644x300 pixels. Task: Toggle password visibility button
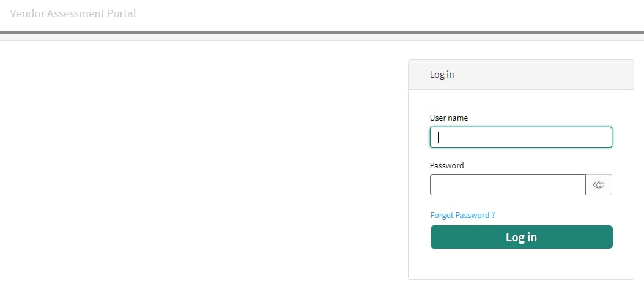[599, 185]
